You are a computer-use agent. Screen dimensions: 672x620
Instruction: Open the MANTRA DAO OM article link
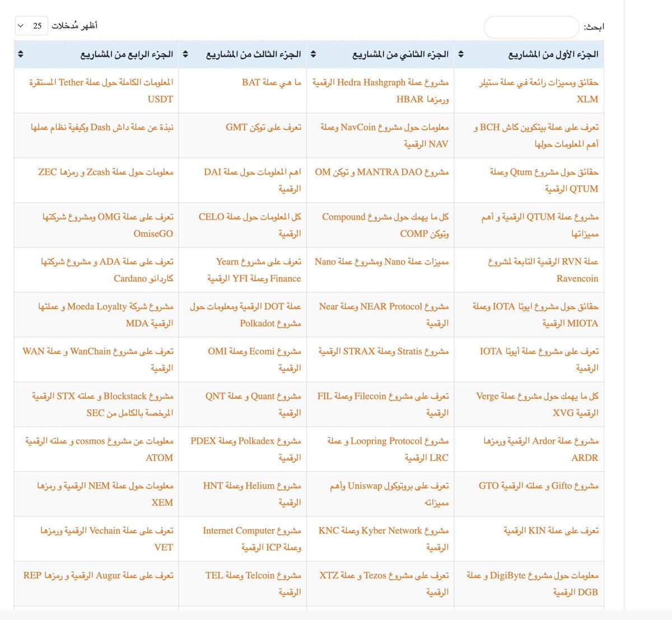[x=382, y=172]
